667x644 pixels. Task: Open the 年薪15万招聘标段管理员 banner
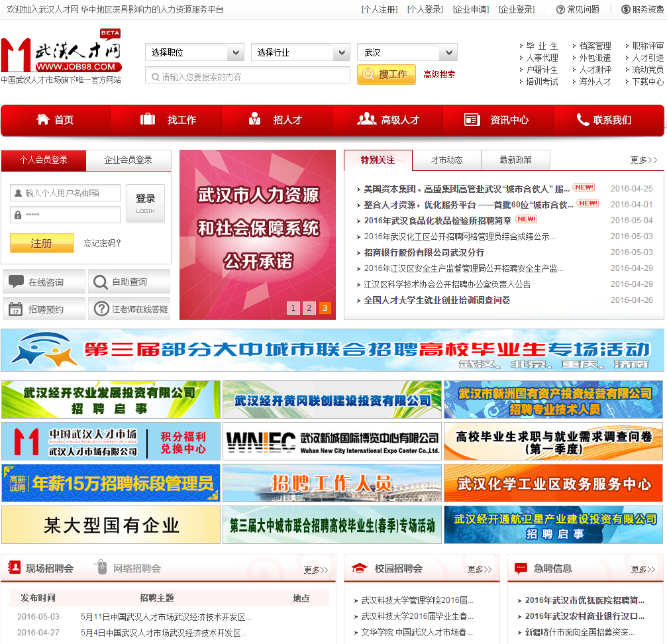click(111, 483)
